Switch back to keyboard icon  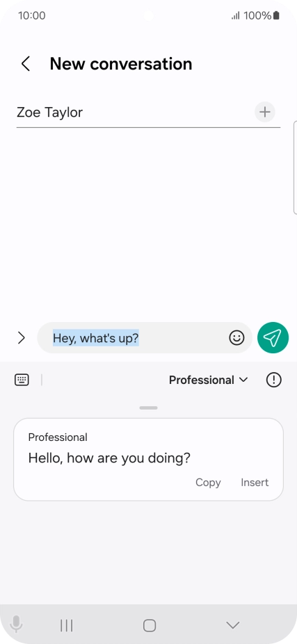coord(22,380)
